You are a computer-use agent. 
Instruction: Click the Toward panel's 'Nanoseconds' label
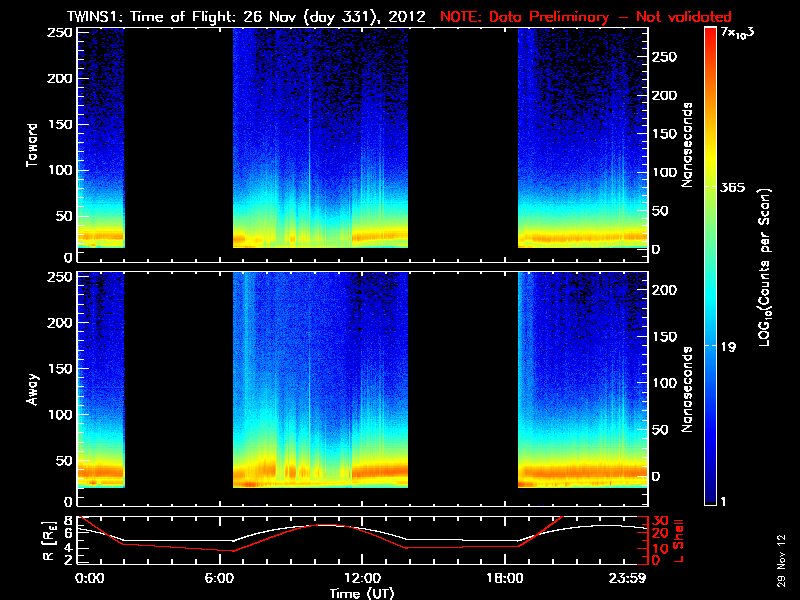tap(688, 144)
